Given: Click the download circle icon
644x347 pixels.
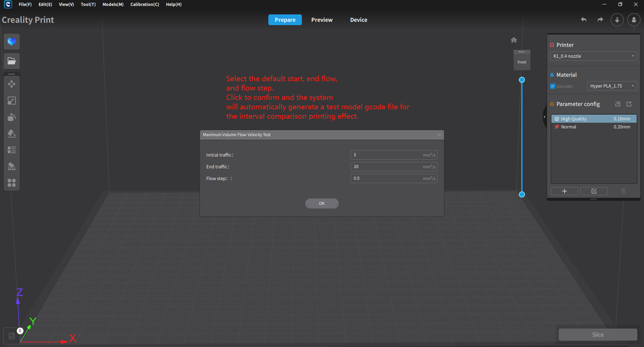Looking at the screenshot, I should pos(617,20).
